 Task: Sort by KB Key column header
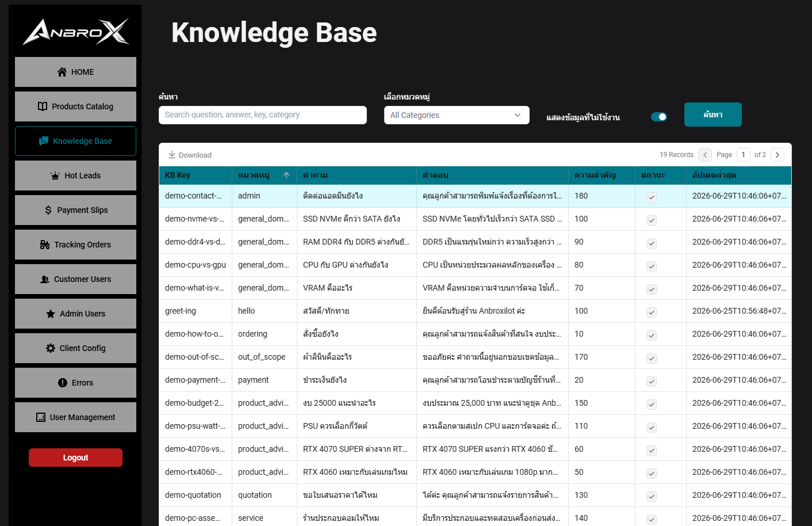coord(196,175)
